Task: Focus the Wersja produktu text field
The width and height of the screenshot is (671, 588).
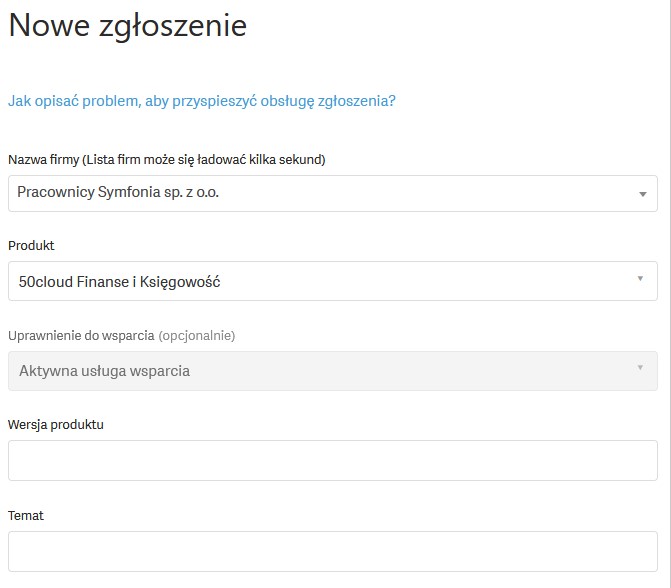Action: (333, 460)
